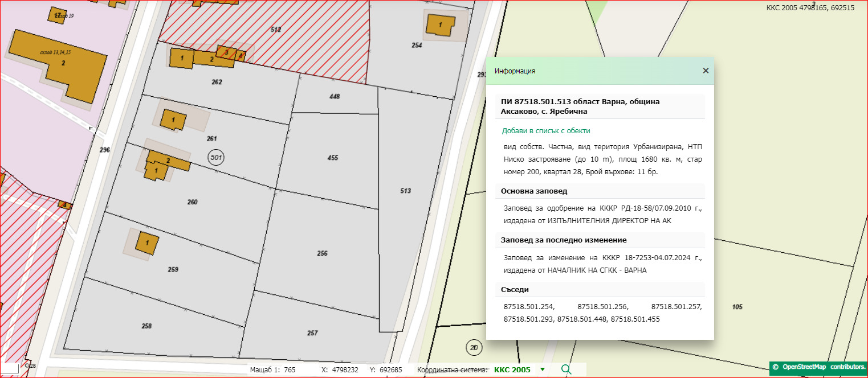Click building 2 in parcel 260
868x378 pixels.
[168, 161]
